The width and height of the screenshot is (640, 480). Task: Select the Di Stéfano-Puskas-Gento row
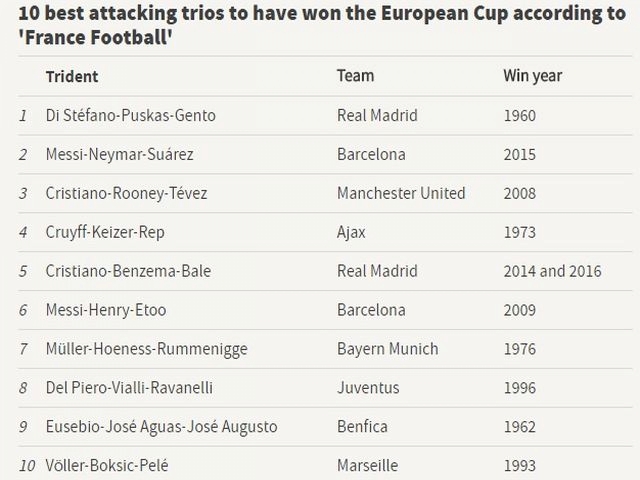coord(325,116)
